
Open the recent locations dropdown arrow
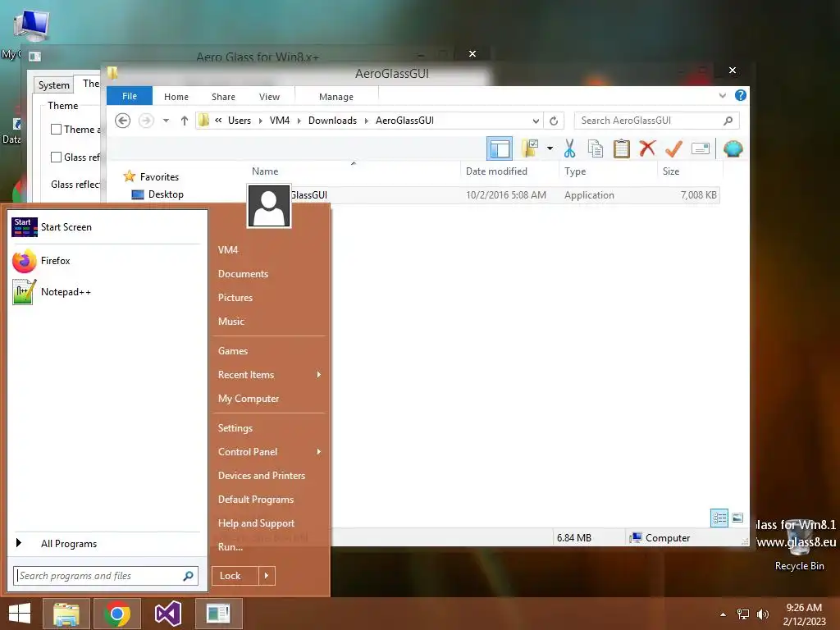tap(166, 121)
